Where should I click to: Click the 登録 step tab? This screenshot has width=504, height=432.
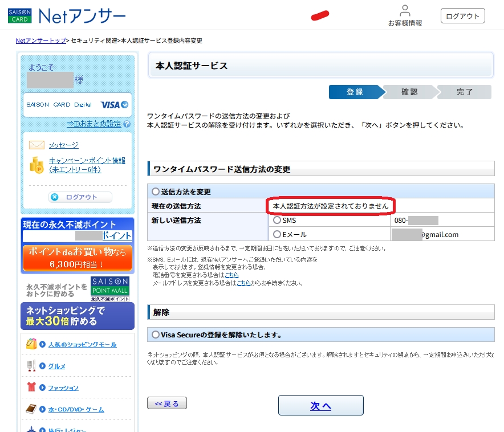coord(356,92)
